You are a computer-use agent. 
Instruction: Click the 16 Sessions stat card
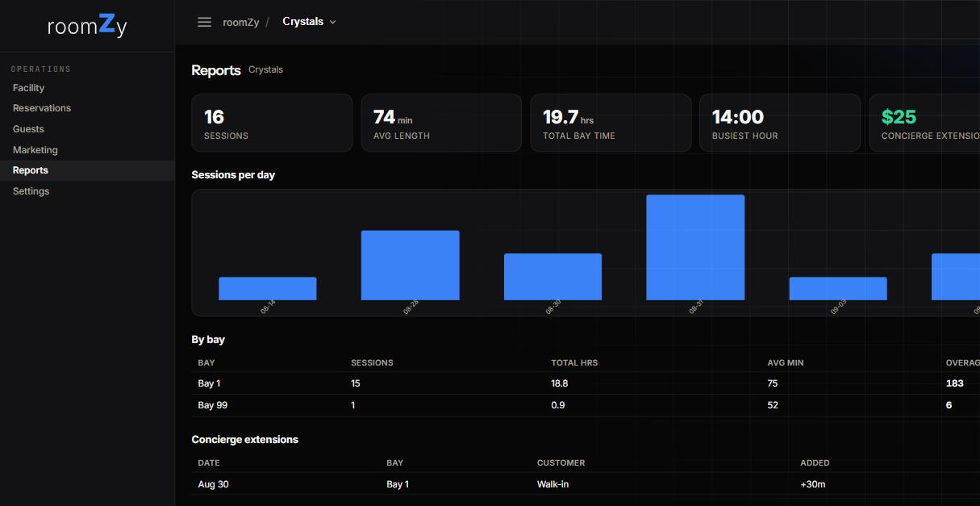point(272,123)
